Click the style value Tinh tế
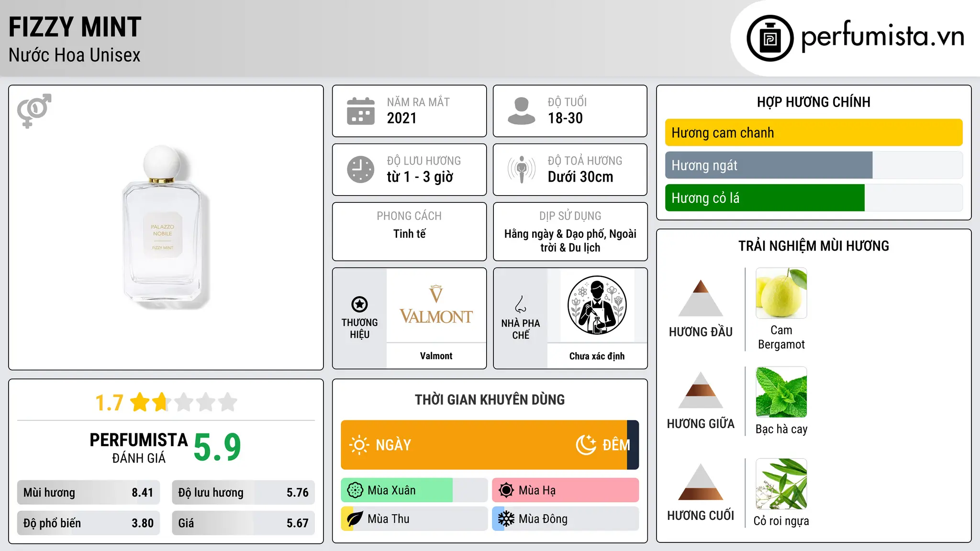Image resolution: width=980 pixels, height=551 pixels. coord(409,234)
